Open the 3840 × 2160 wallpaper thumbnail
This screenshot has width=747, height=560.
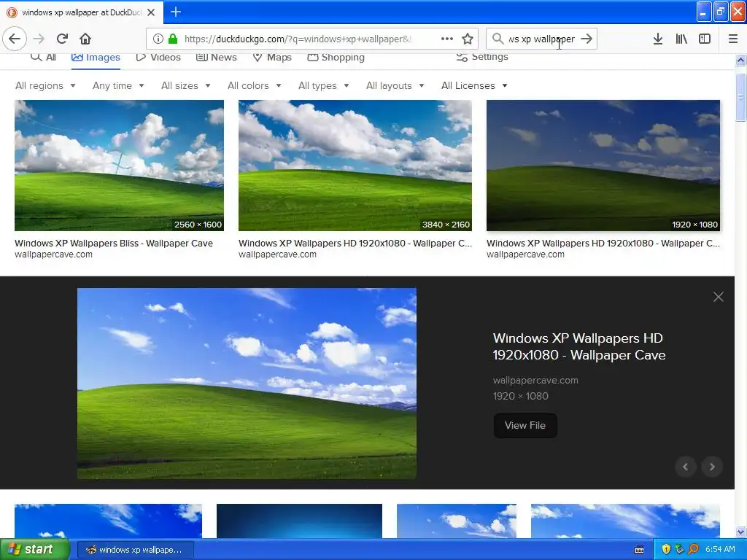(355, 166)
